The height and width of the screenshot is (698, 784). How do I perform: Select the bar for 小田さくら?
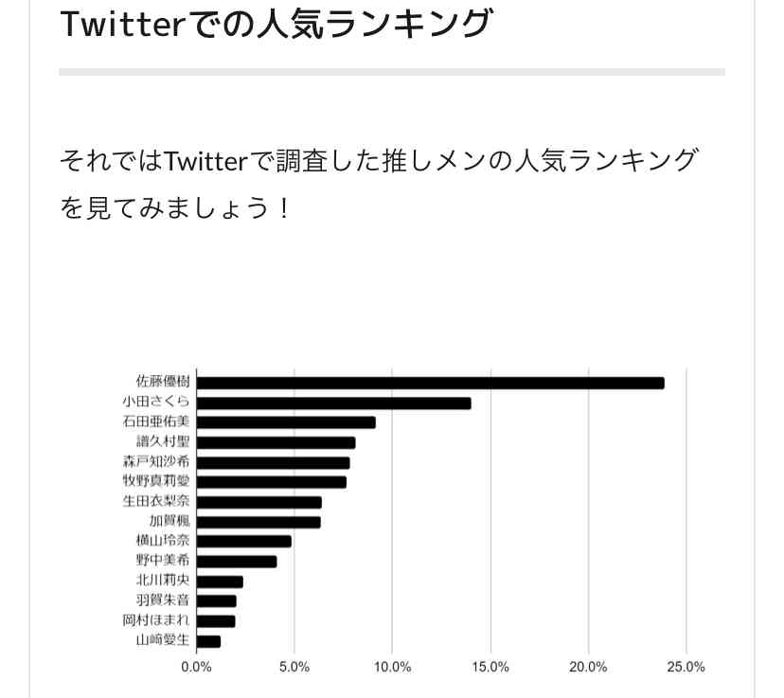[x=333, y=403]
